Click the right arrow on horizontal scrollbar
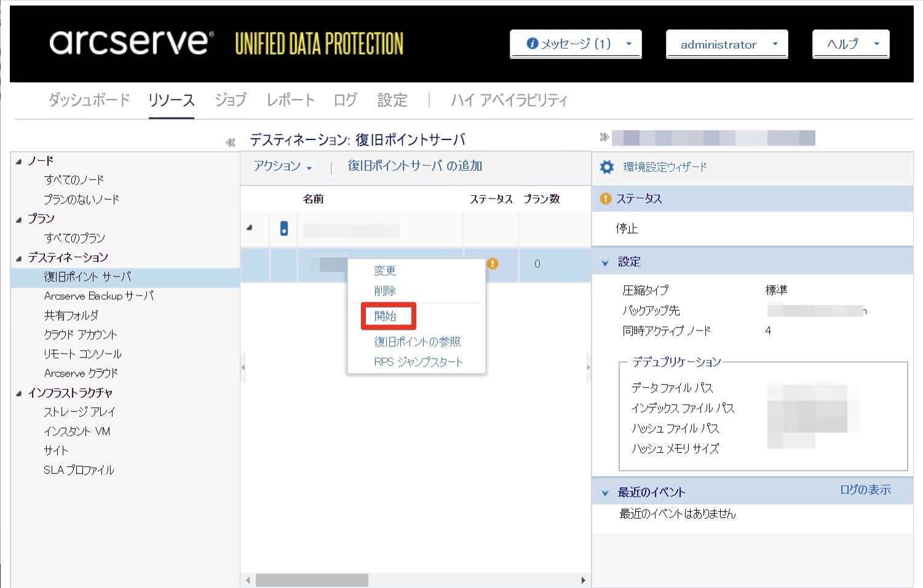Viewport: 923px width, 588px height. pyautogui.click(x=583, y=580)
